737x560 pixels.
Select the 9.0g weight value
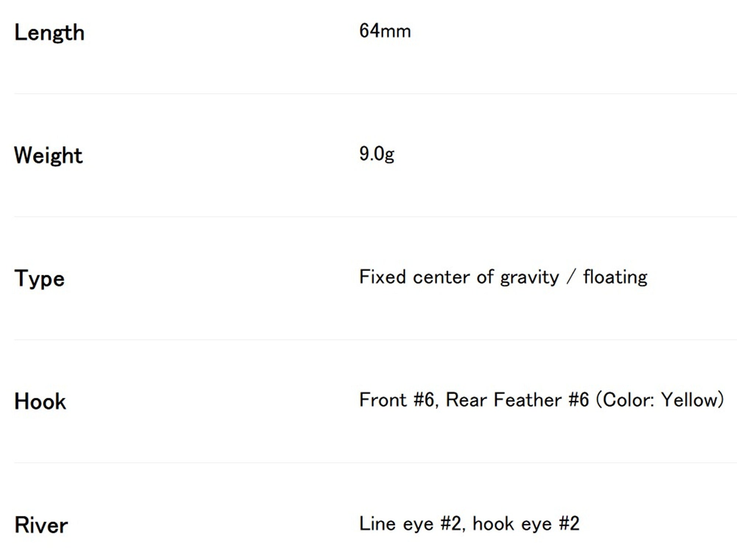(377, 154)
